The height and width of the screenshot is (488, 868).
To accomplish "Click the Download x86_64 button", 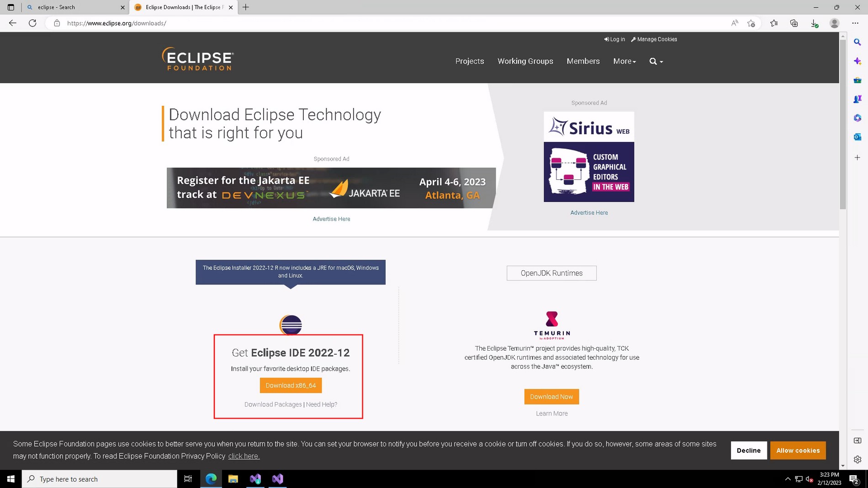I will 291,385.
